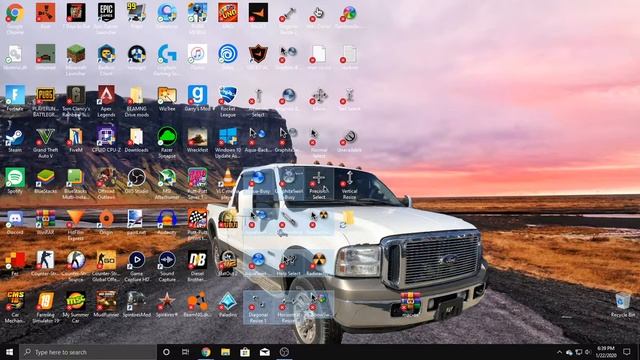Open the FiveM shortcut
Image resolution: width=640 pixels, height=360 pixels.
pyautogui.click(x=76, y=137)
